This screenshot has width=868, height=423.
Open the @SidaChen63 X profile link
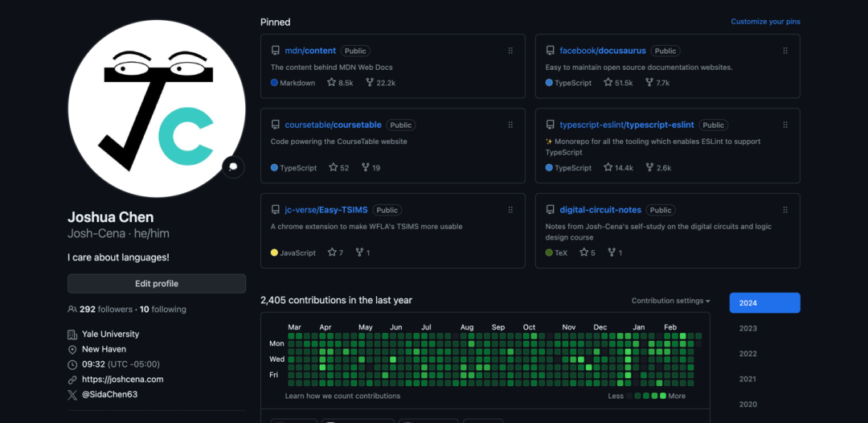(109, 394)
